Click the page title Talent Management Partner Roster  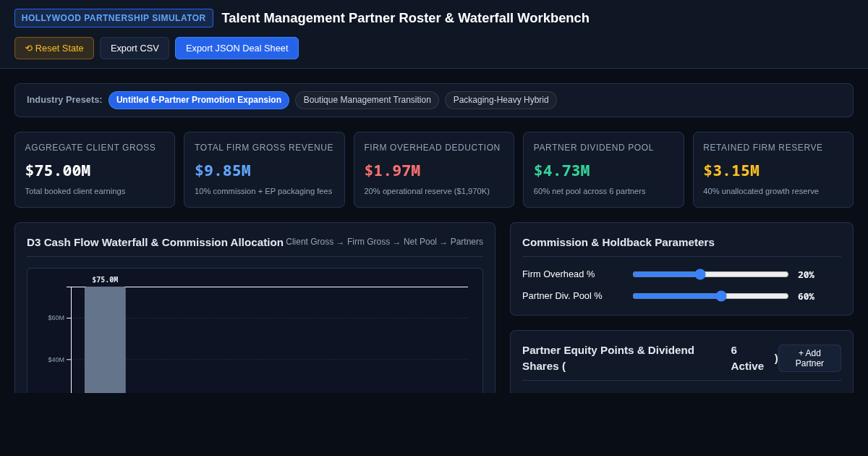405,18
